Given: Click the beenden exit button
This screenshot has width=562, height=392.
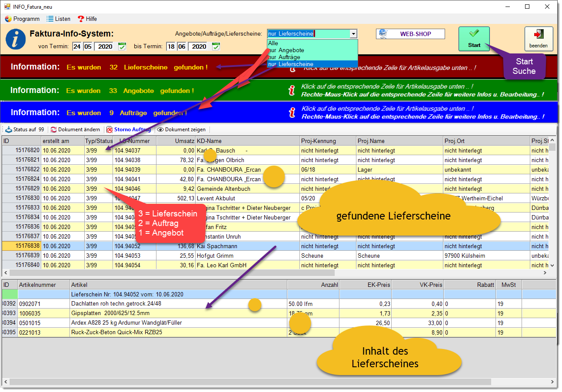Looking at the screenshot, I should [x=539, y=39].
